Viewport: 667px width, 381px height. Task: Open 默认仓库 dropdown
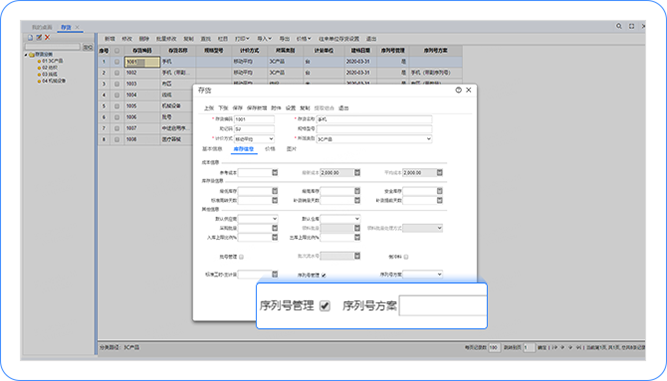[x=340, y=219]
